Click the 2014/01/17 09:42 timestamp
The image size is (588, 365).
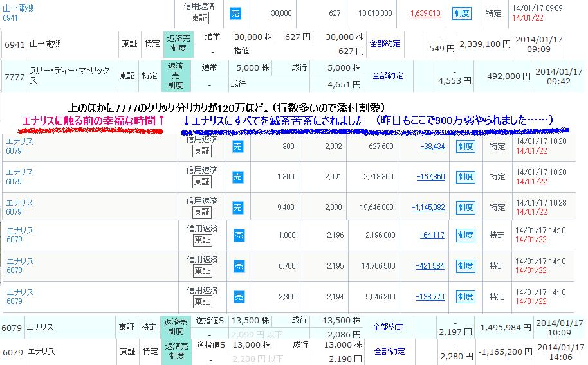pos(558,76)
